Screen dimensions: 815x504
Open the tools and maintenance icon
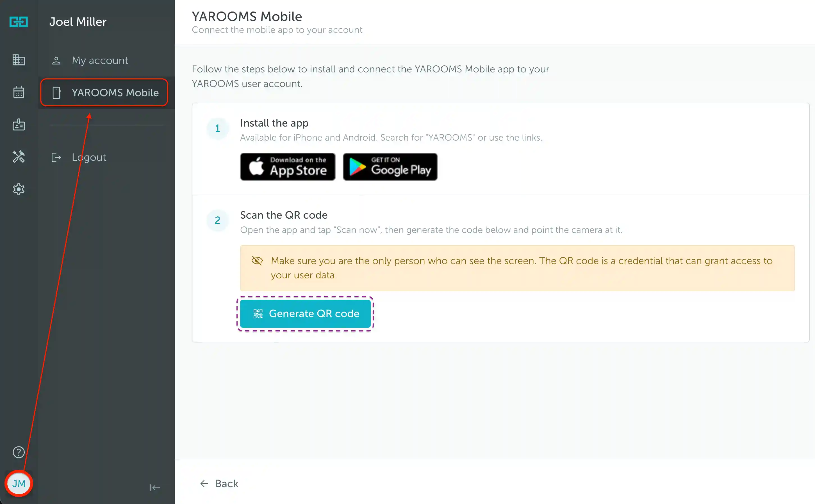[x=19, y=157]
